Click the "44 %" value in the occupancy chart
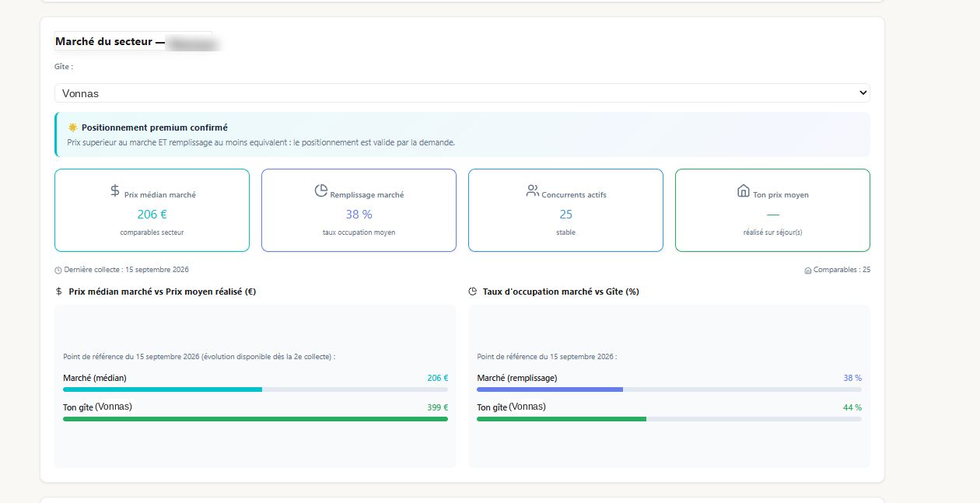The image size is (980, 503). coord(852,407)
